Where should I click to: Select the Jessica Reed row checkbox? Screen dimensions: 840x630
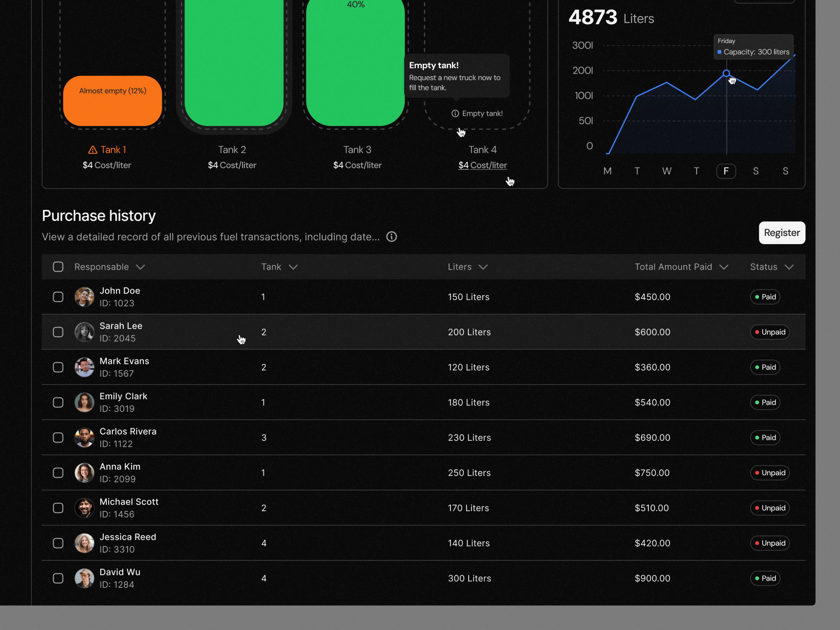[x=58, y=543]
